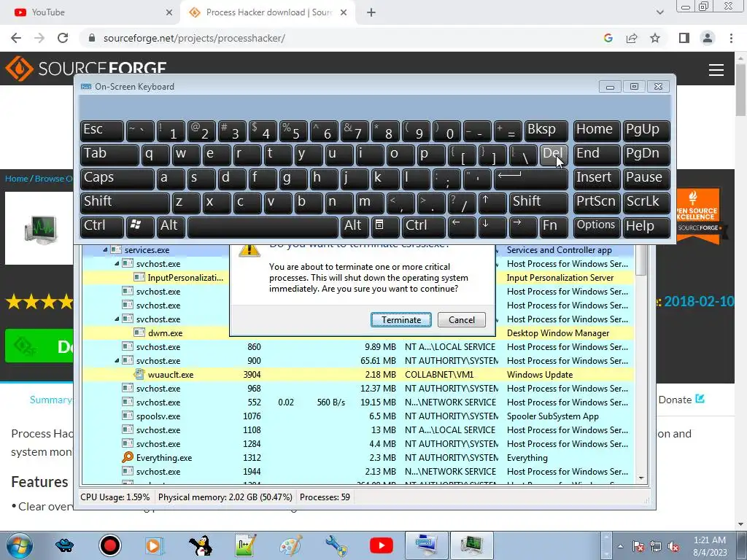Image resolution: width=747 pixels, height=560 pixels.
Task: Toggle the right Shift key
Action: point(539,203)
